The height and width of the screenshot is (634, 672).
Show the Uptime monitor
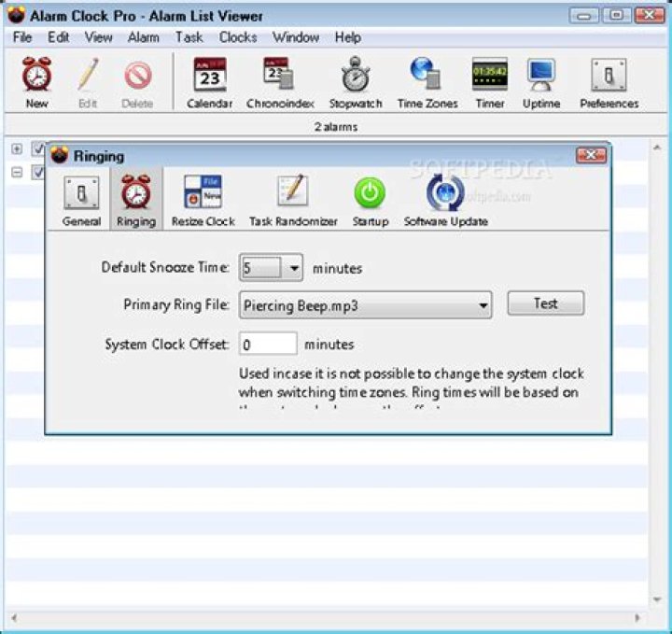click(541, 82)
